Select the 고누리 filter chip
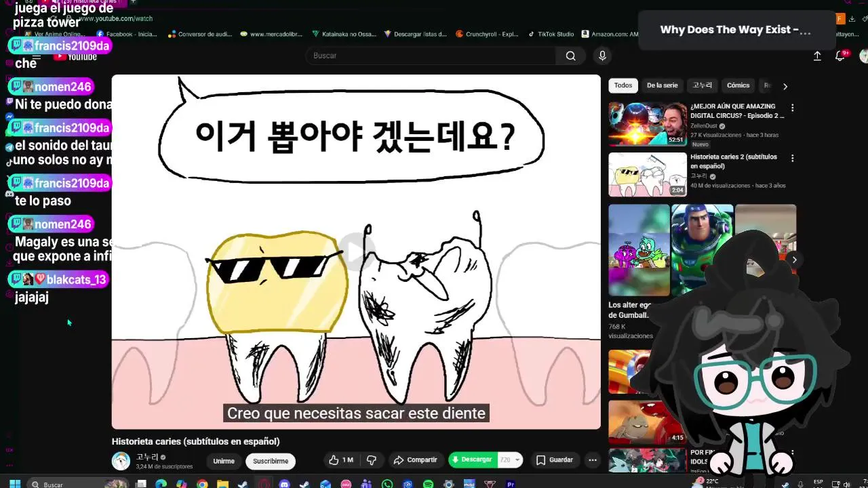Screen dimensions: 868x488 click(x=703, y=85)
